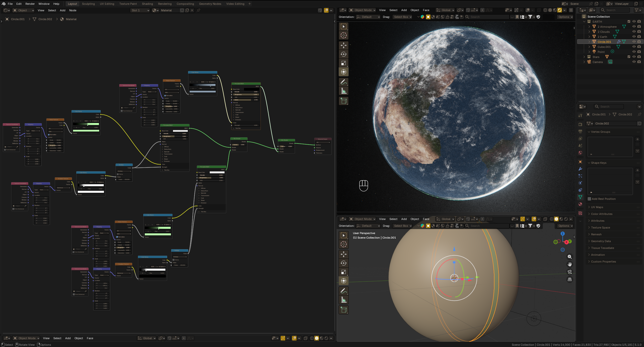The width and height of the screenshot is (644, 347).
Task: Open the Node menu in the node editor
Action: coord(73,10)
